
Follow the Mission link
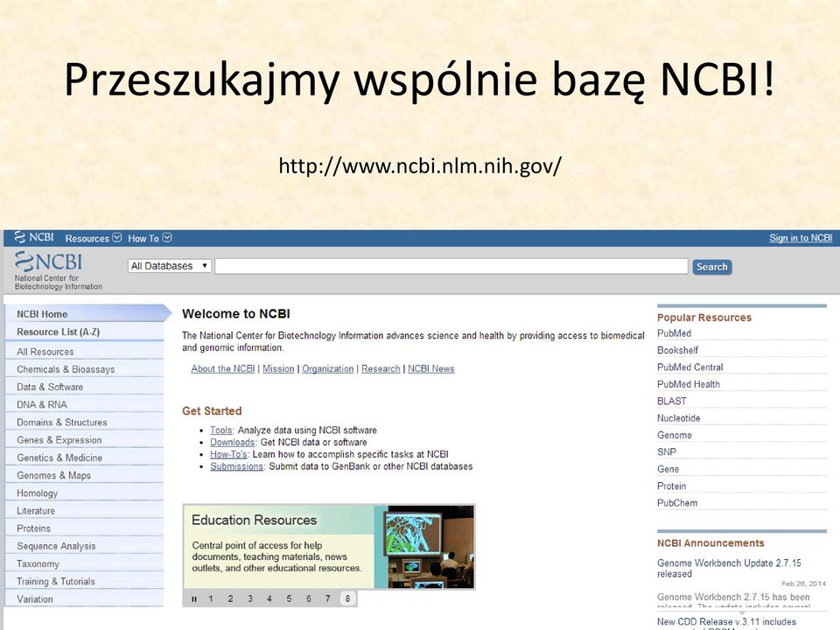pyautogui.click(x=278, y=368)
